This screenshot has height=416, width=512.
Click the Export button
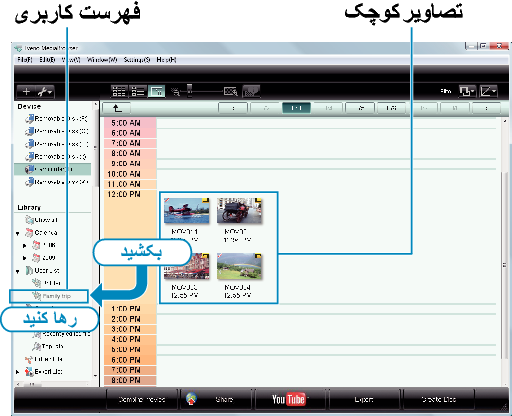pyautogui.click(x=364, y=399)
